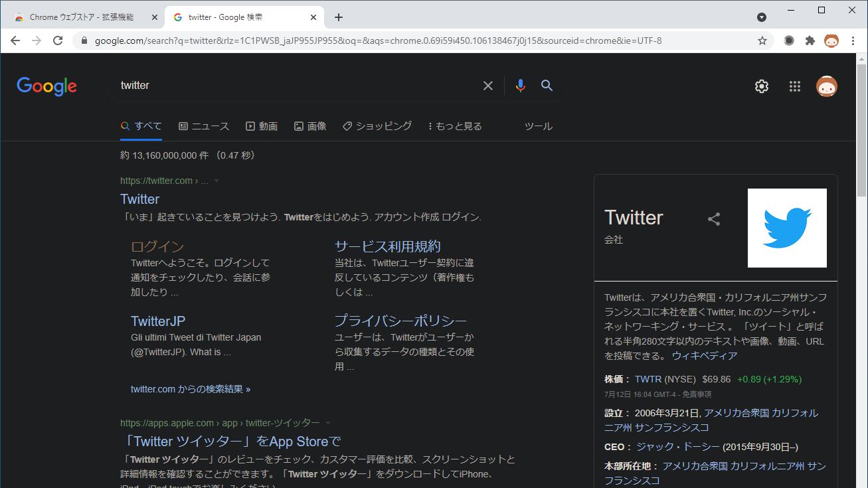Open Google settings gear
The width and height of the screenshot is (868, 488).
coord(762,86)
